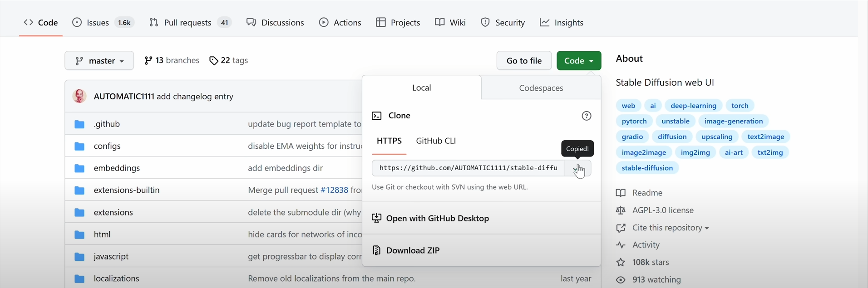
Task: Open the master branch dropdown
Action: 99,60
